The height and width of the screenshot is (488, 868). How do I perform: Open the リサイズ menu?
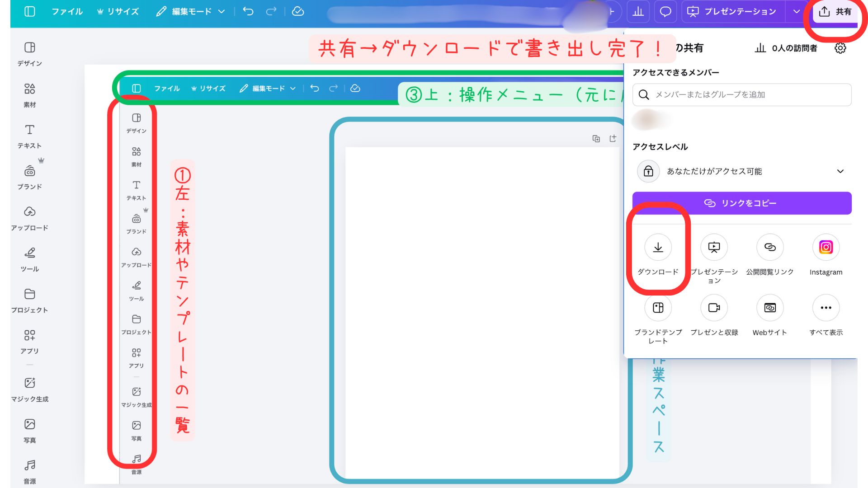click(x=123, y=12)
